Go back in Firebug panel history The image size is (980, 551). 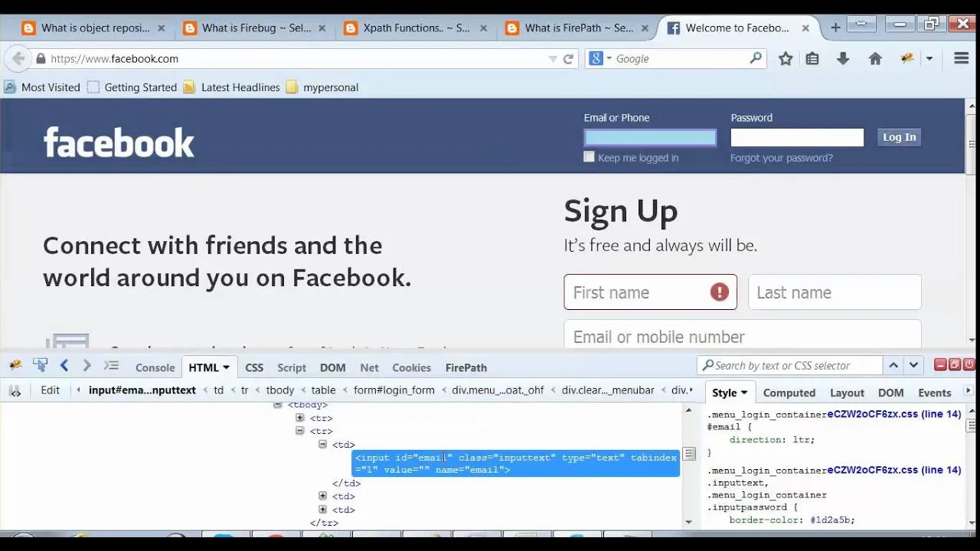(64, 366)
